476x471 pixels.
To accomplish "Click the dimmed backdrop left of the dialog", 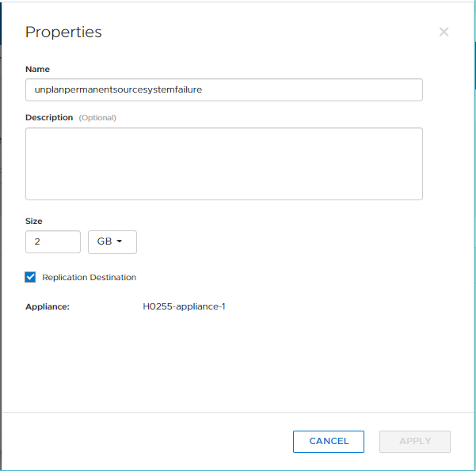I will point(2,237).
